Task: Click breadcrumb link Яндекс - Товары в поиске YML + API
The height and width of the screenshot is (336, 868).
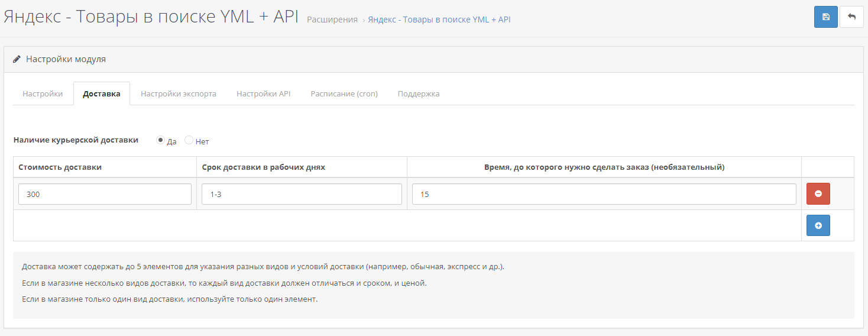Action: [439, 20]
